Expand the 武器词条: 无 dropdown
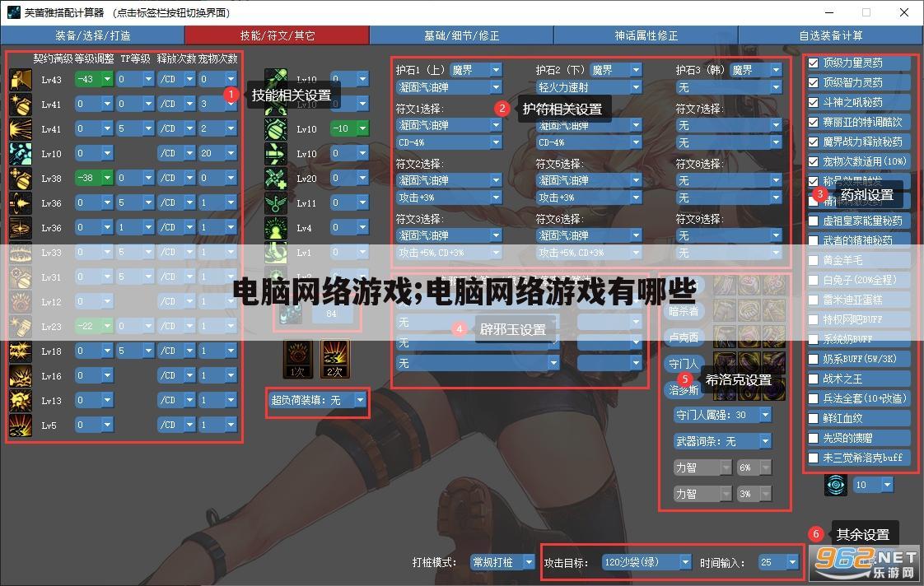 tap(722, 441)
